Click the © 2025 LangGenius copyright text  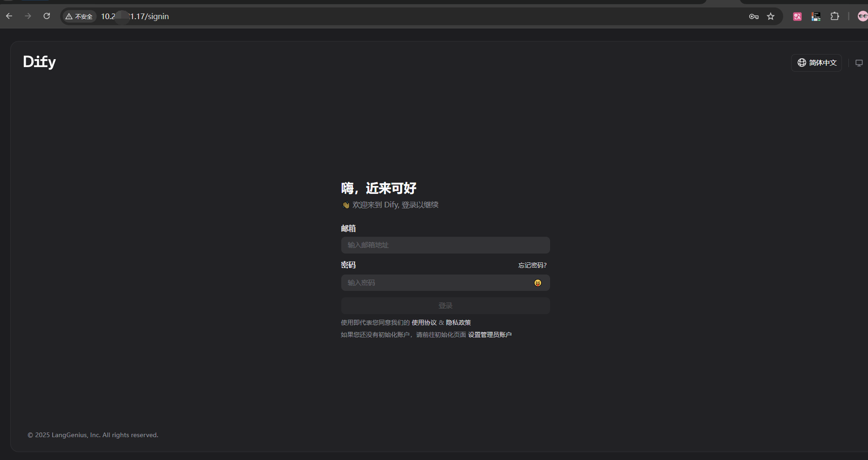click(x=93, y=435)
